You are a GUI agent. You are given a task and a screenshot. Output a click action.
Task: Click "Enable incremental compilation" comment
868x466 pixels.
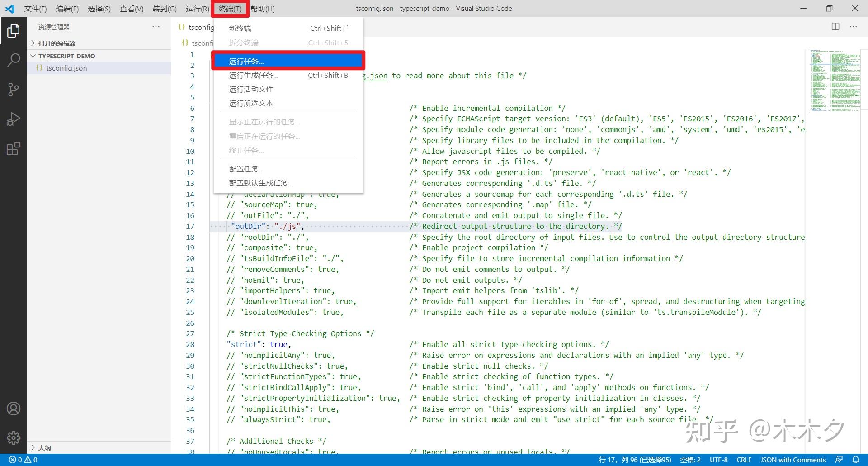coord(487,108)
